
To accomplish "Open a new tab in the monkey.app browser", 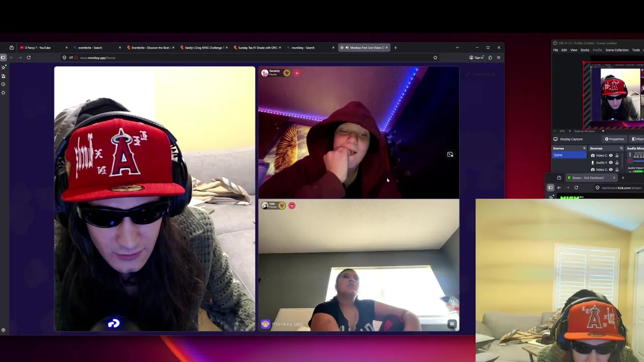I will 395,48.
